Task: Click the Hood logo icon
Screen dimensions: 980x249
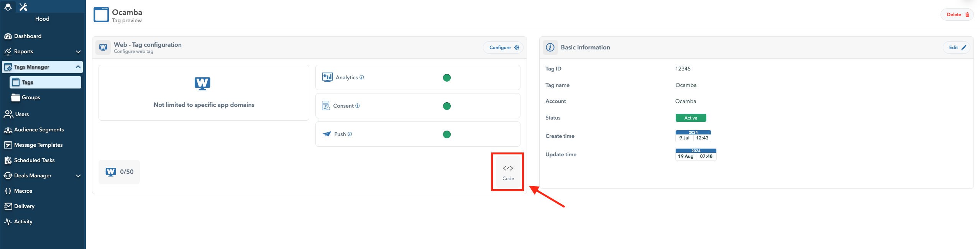Action: [x=8, y=7]
